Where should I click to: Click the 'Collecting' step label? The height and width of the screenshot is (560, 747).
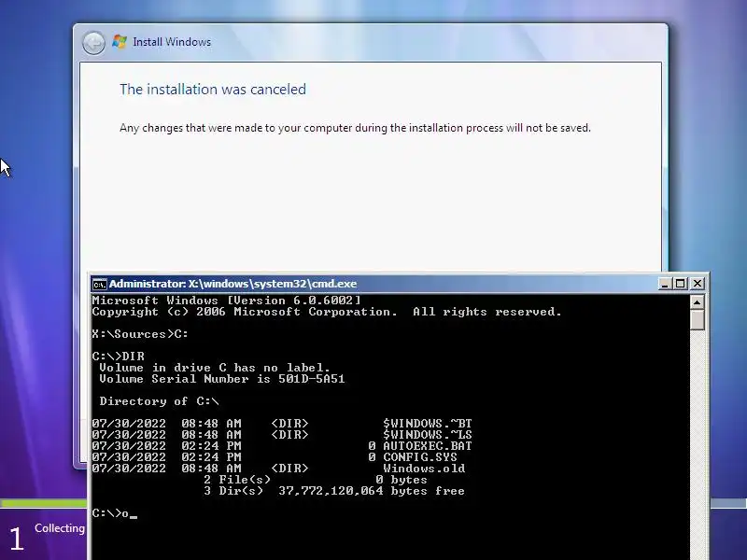coord(60,528)
